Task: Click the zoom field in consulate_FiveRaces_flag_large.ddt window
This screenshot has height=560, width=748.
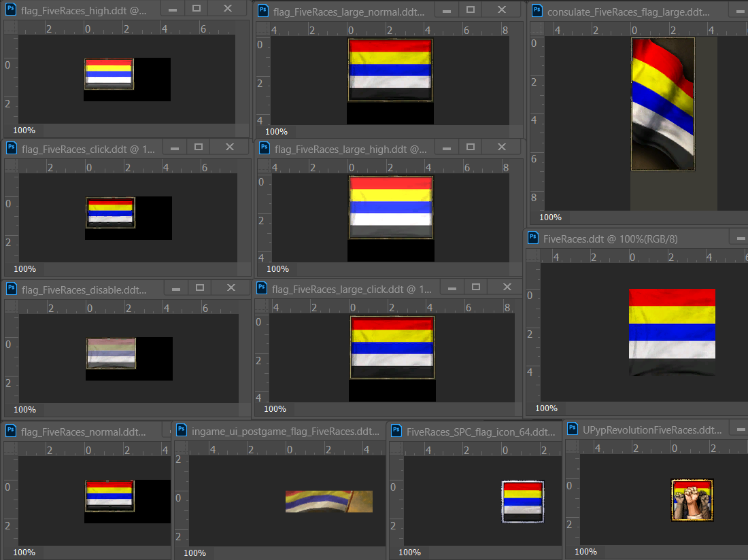Action: [x=550, y=217]
